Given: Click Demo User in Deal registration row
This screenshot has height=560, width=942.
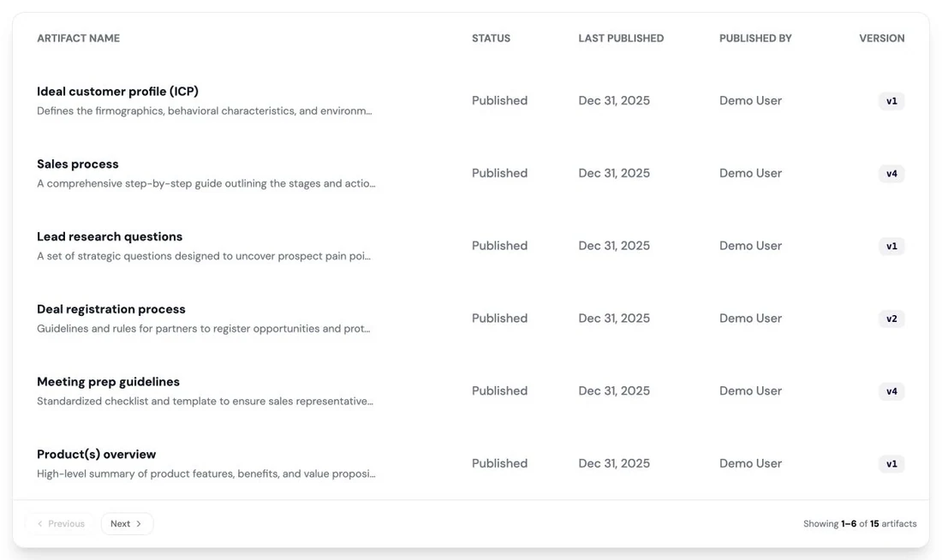Looking at the screenshot, I should coord(750,319).
